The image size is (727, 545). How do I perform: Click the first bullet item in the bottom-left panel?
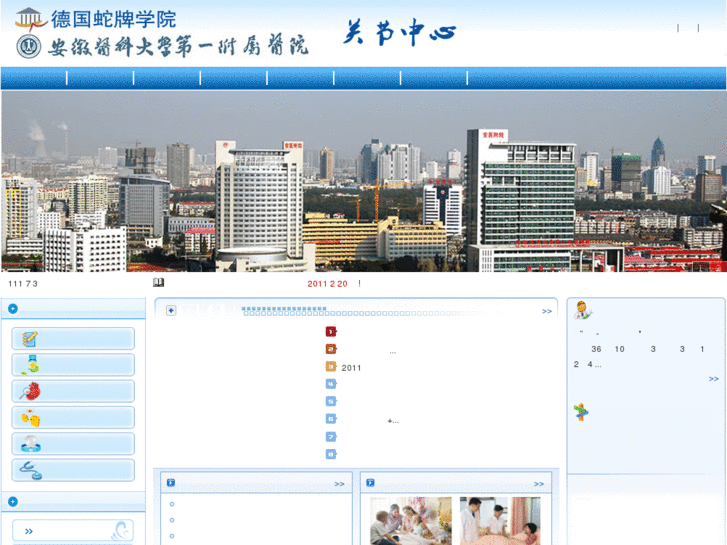[172, 504]
